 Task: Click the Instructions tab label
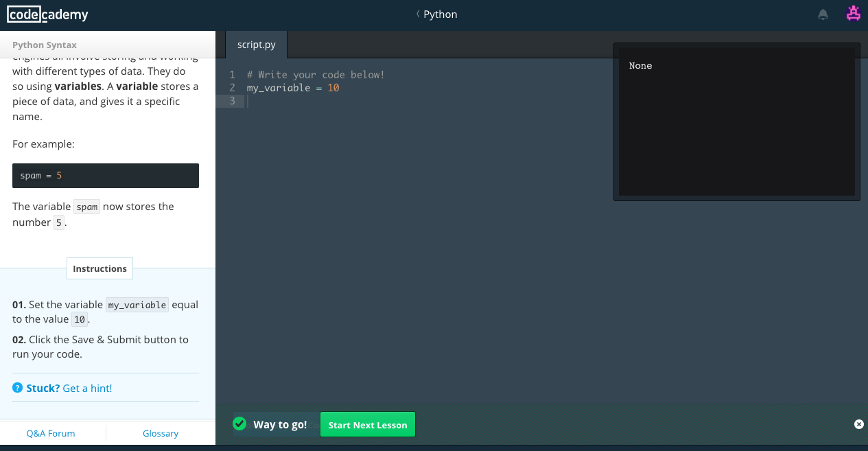point(99,268)
